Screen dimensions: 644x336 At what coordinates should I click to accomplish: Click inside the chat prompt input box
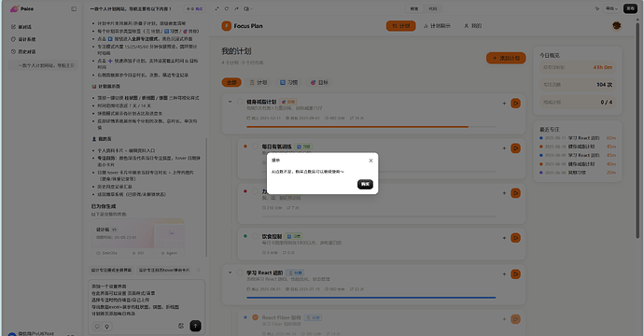147,300
